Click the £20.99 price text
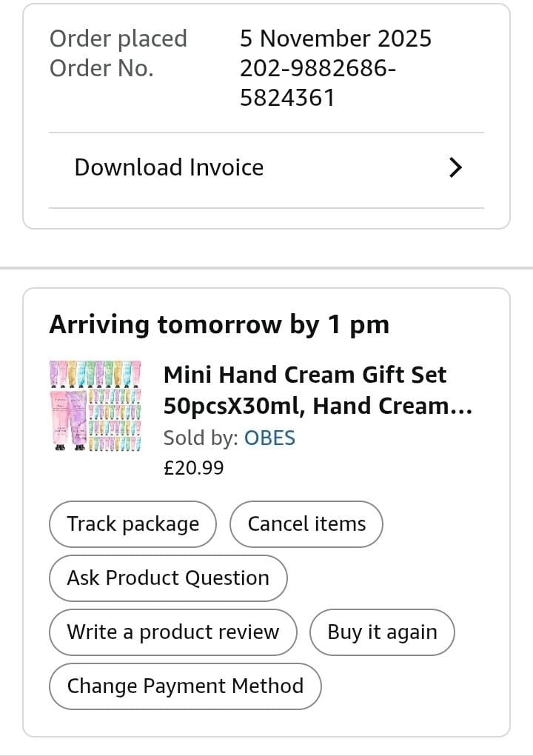 click(193, 468)
